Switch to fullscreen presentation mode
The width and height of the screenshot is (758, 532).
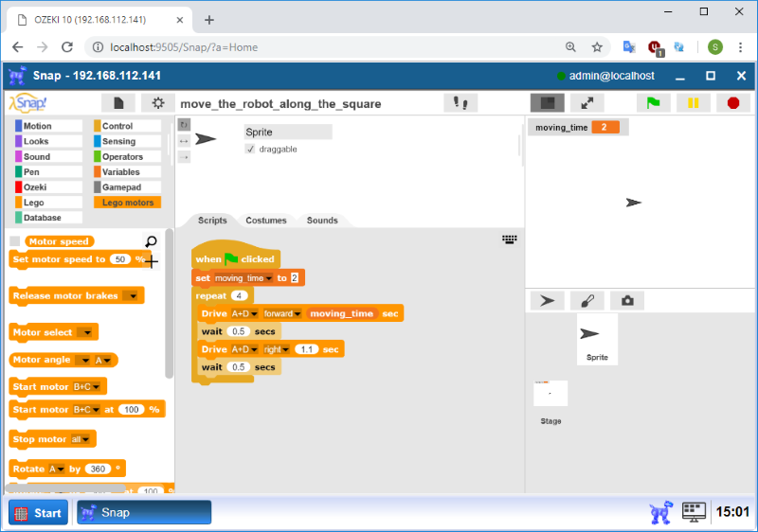tap(587, 103)
